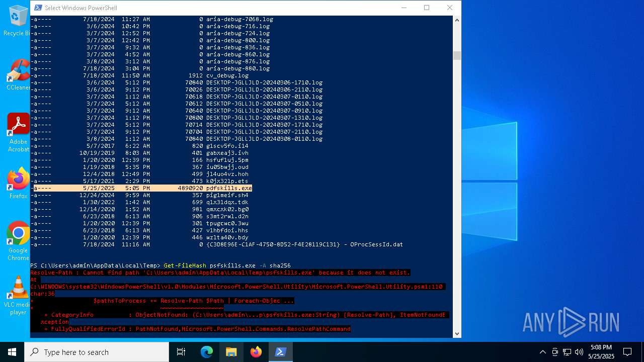Screen dimensions: 644x362
Task: Close the PowerShell window
Action: click(450, 8)
